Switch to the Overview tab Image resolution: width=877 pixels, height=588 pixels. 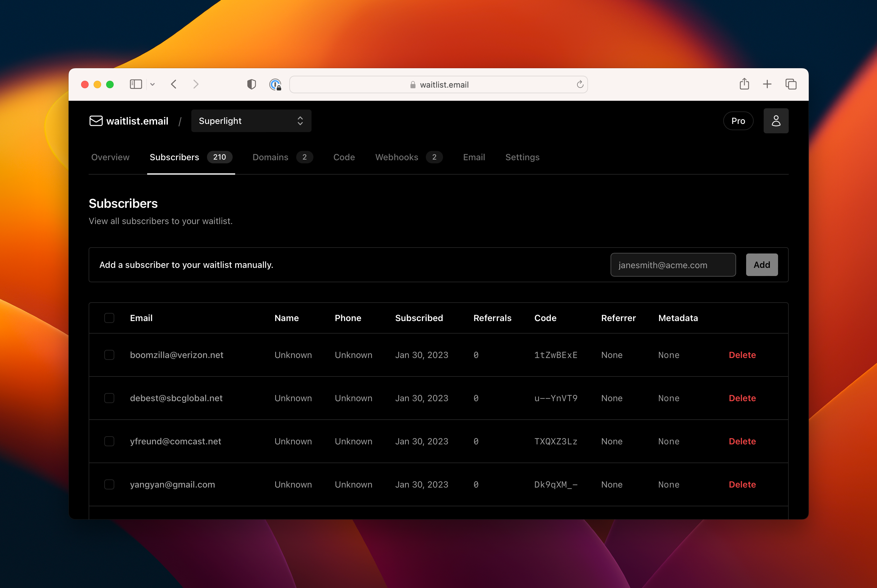[x=110, y=157]
